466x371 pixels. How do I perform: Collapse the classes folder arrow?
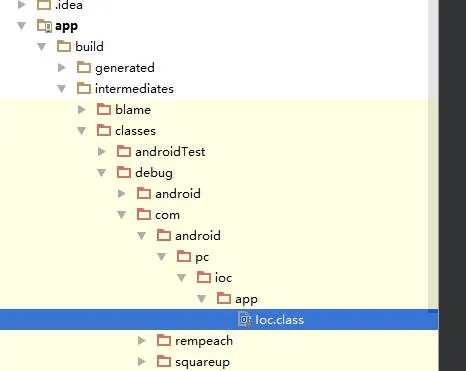82,131
